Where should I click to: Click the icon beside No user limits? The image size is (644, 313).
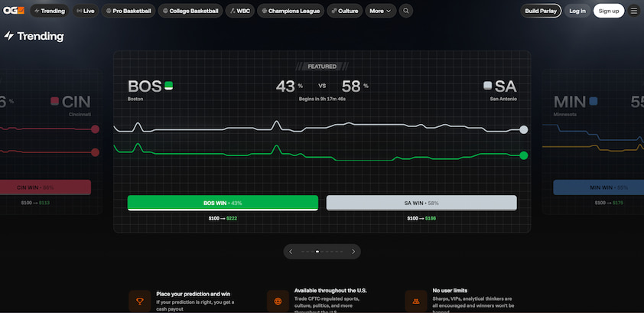point(416,302)
